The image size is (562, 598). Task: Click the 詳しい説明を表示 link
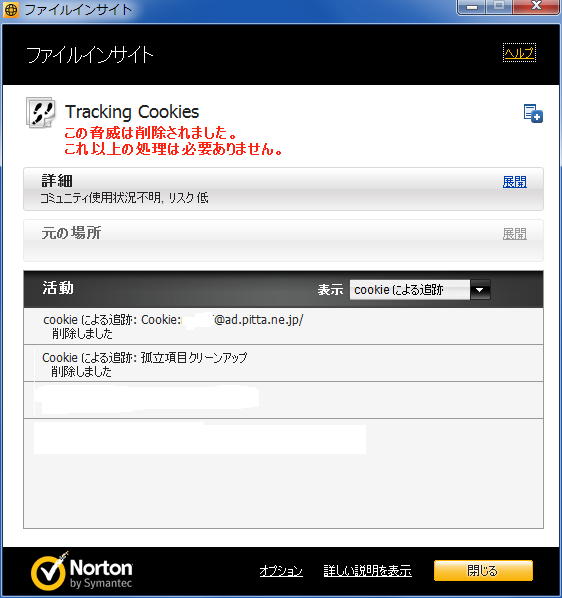point(368,571)
